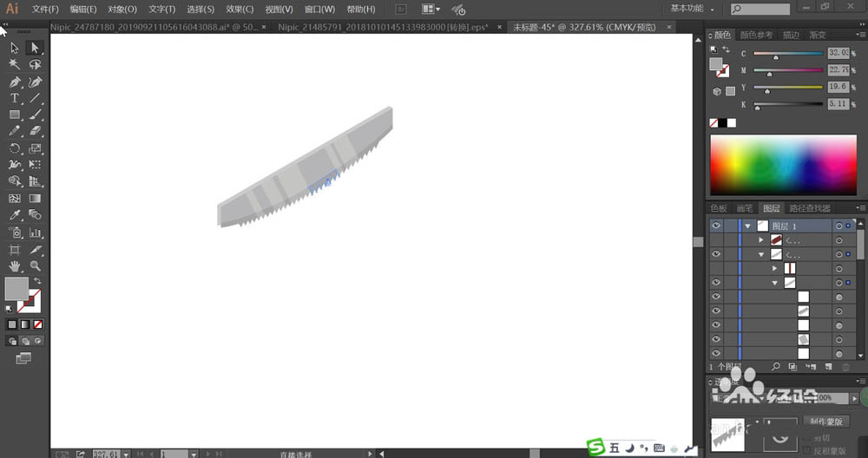Viewport: 868px width, 458px height.
Task: Click target circle of 图层 1
Action: [x=839, y=226]
